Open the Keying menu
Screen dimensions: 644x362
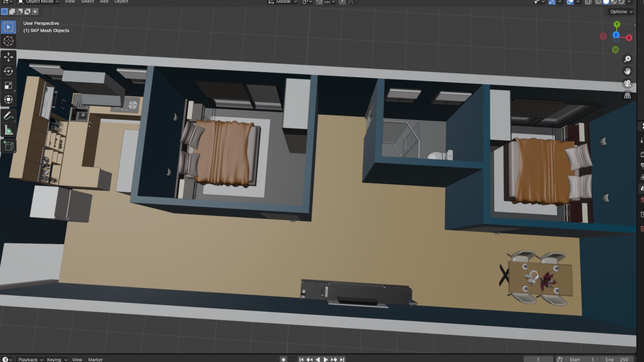pos(57,359)
